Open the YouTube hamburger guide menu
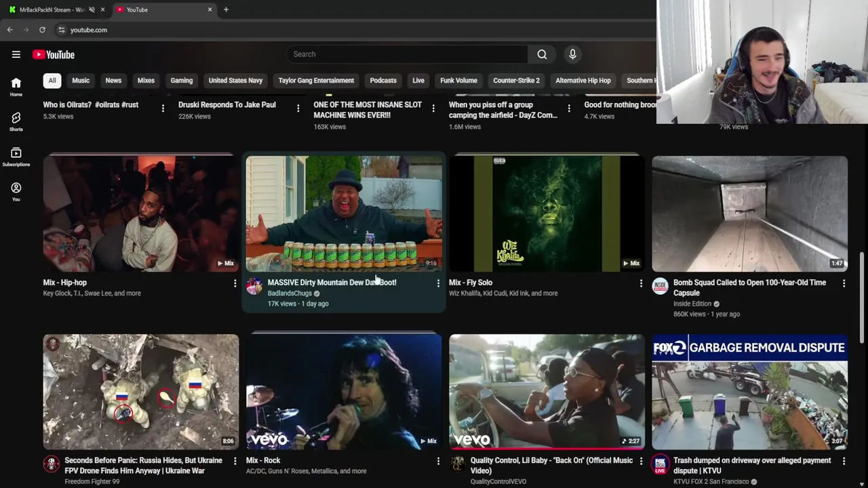Viewport: 868px width, 488px height. click(16, 54)
